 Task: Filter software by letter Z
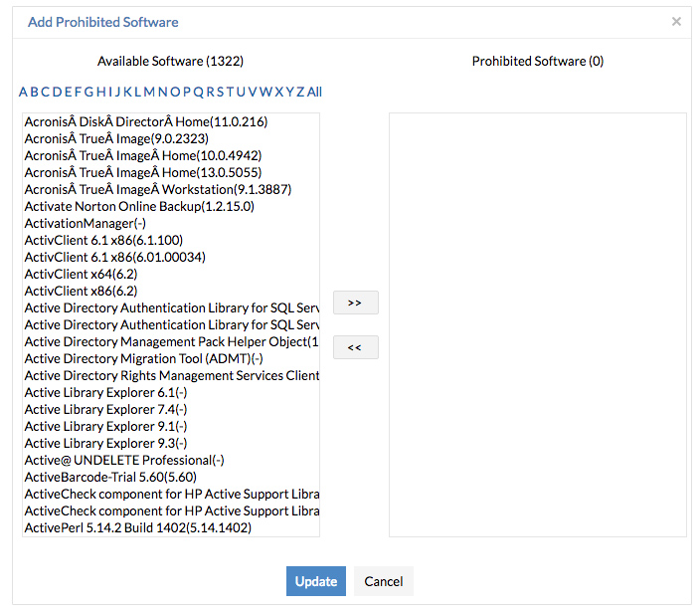point(301,92)
